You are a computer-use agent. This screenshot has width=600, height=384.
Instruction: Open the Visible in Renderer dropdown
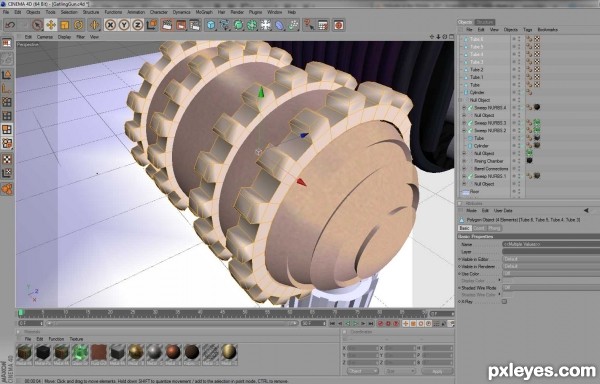[551, 266]
